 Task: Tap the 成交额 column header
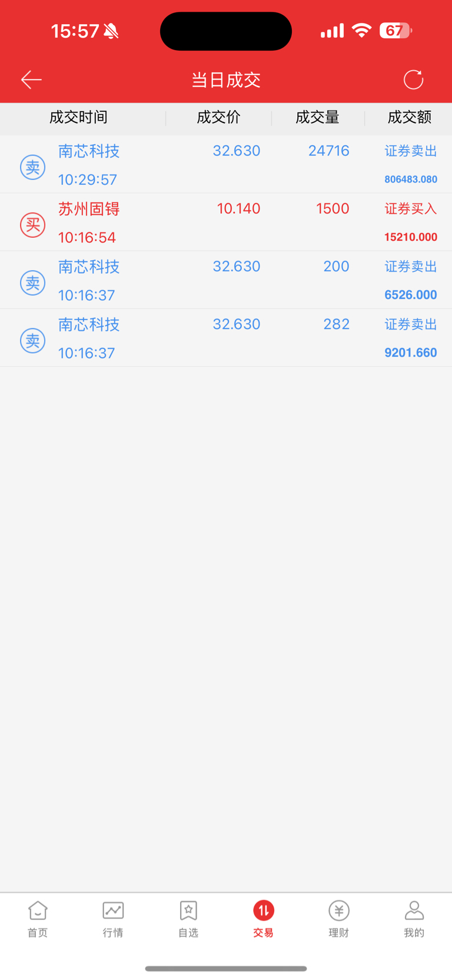click(410, 117)
